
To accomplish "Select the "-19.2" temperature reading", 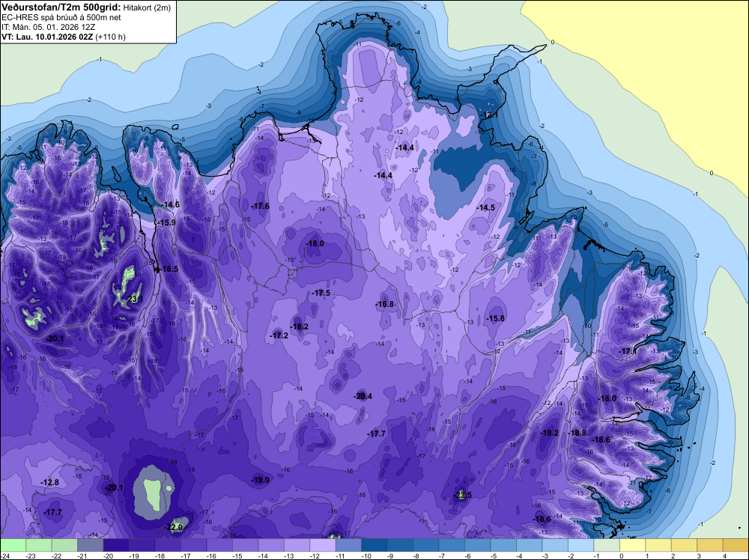I will coord(549,433).
